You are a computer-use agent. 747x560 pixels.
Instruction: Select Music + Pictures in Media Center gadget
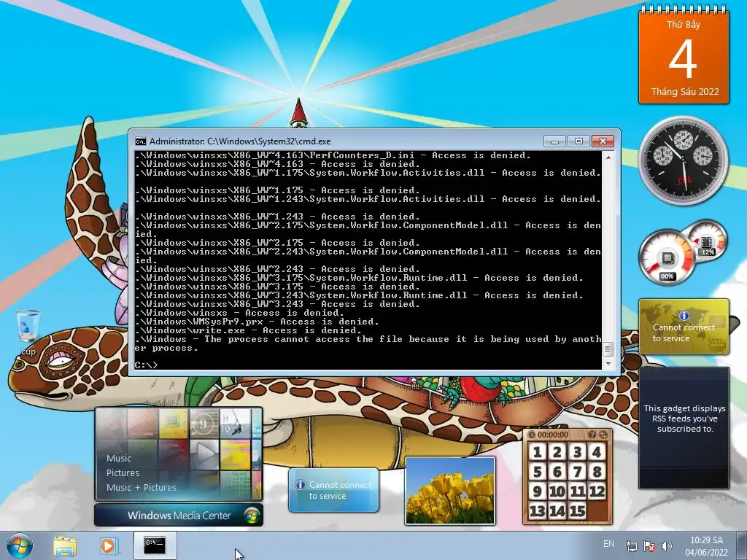[x=141, y=488]
